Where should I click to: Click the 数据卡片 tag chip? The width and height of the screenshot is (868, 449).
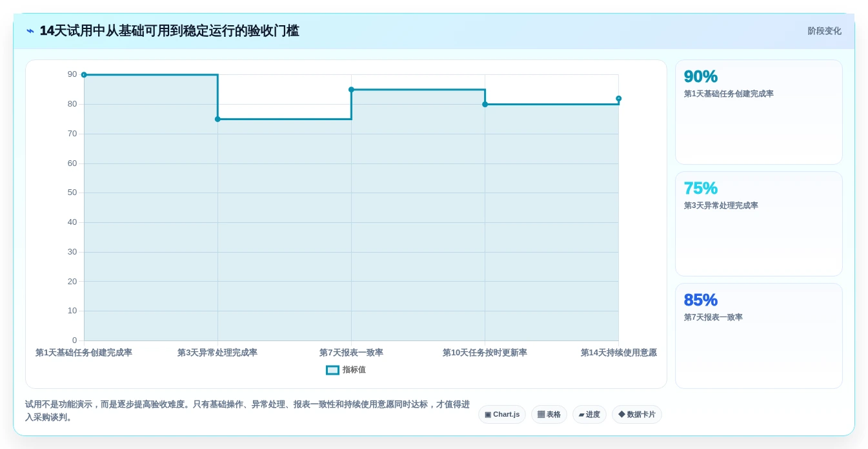637,415
